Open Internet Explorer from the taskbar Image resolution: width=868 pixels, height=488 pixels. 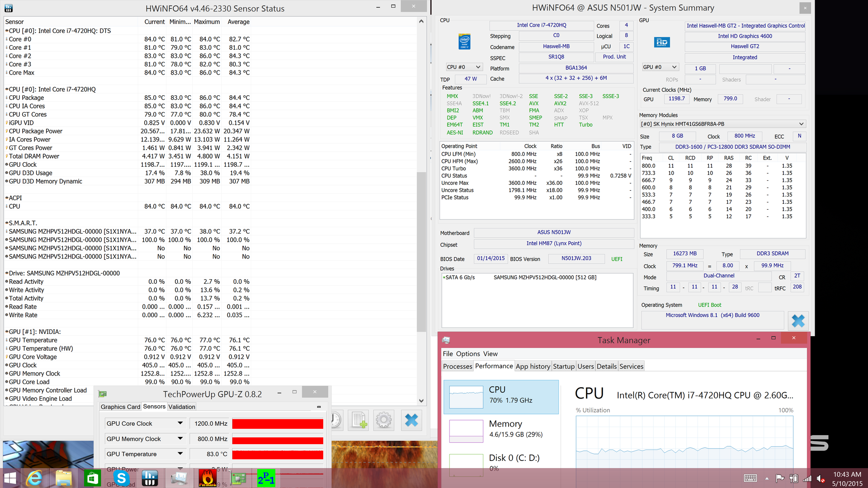35,478
